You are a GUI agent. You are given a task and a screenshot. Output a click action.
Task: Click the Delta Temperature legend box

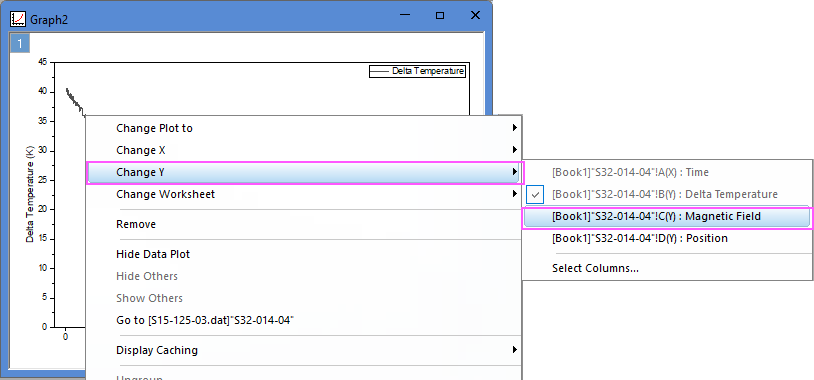(x=417, y=71)
